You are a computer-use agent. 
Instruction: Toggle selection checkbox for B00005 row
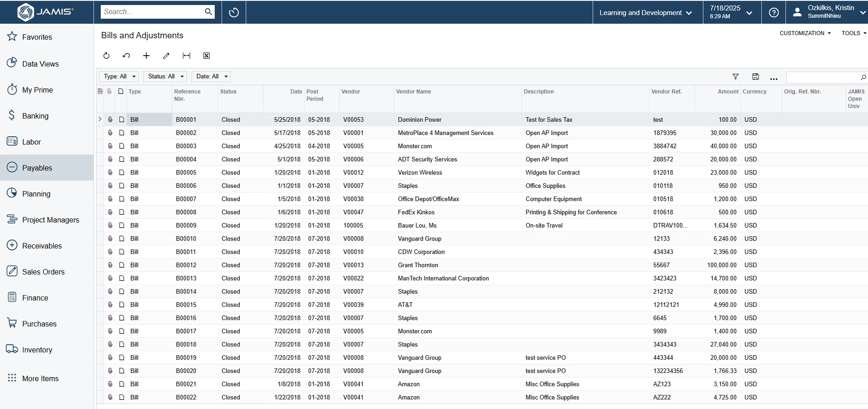(122, 172)
